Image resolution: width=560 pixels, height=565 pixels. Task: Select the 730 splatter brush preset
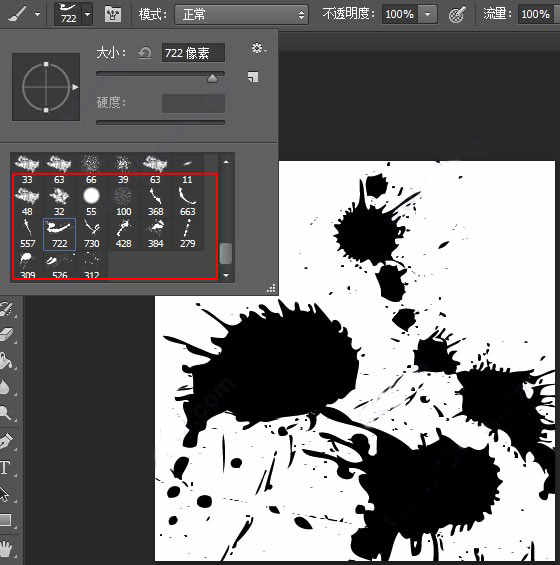(92, 233)
